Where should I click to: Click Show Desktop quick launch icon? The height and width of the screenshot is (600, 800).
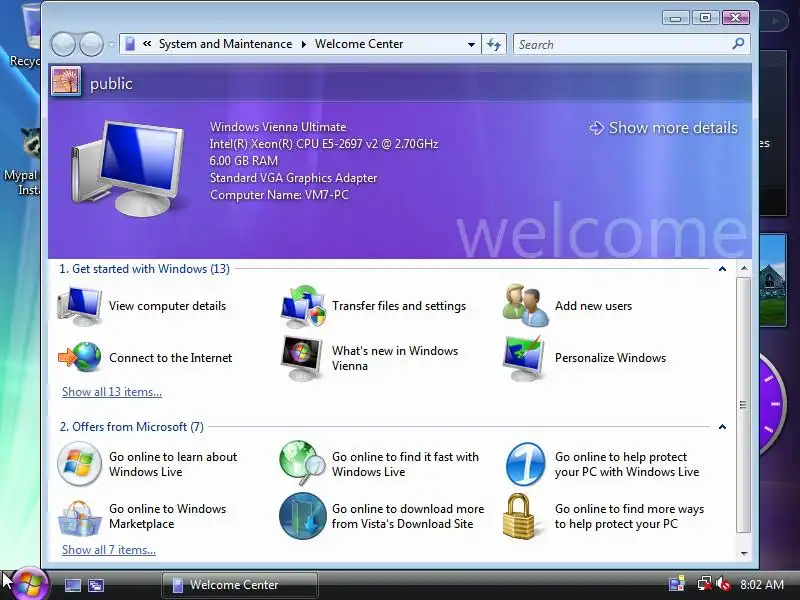(x=72, y=585)
